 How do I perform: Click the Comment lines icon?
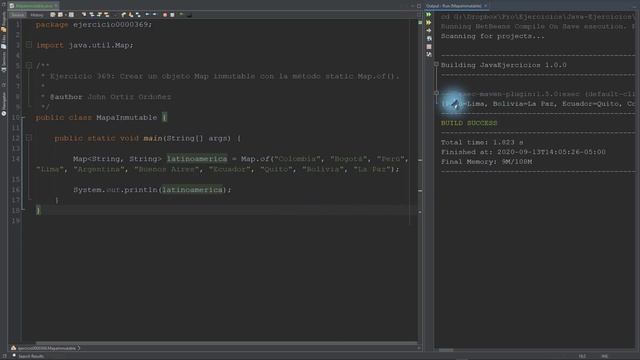(182, 15)
